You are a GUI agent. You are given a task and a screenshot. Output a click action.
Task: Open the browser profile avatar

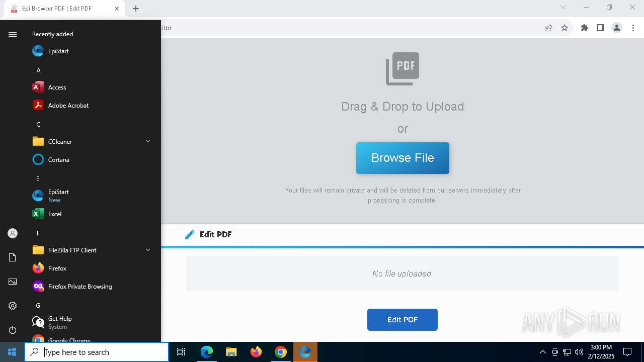click(x=617, y=28)
